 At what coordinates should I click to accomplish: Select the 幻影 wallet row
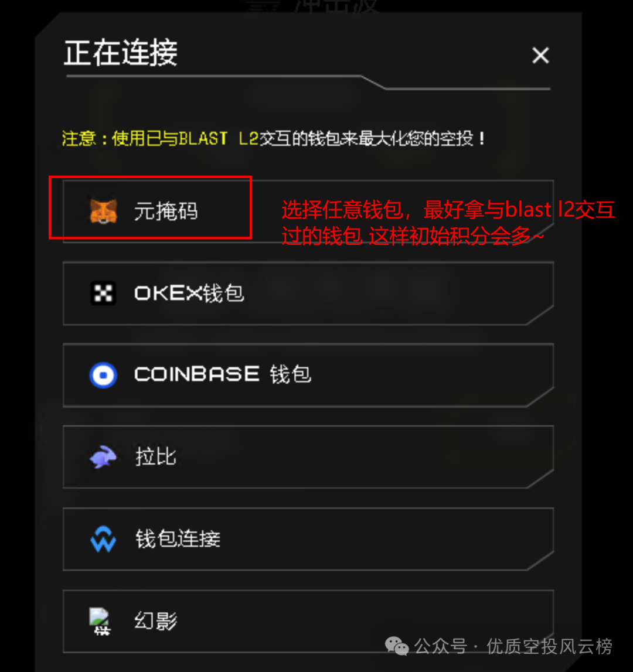pos(308,621)
